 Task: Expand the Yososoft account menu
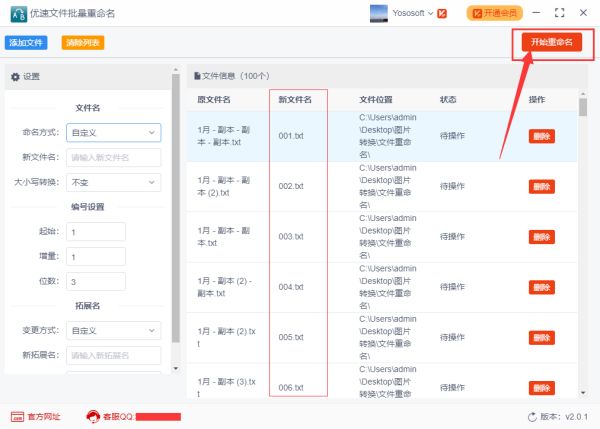pyautogui.click(x=431, y=13)
